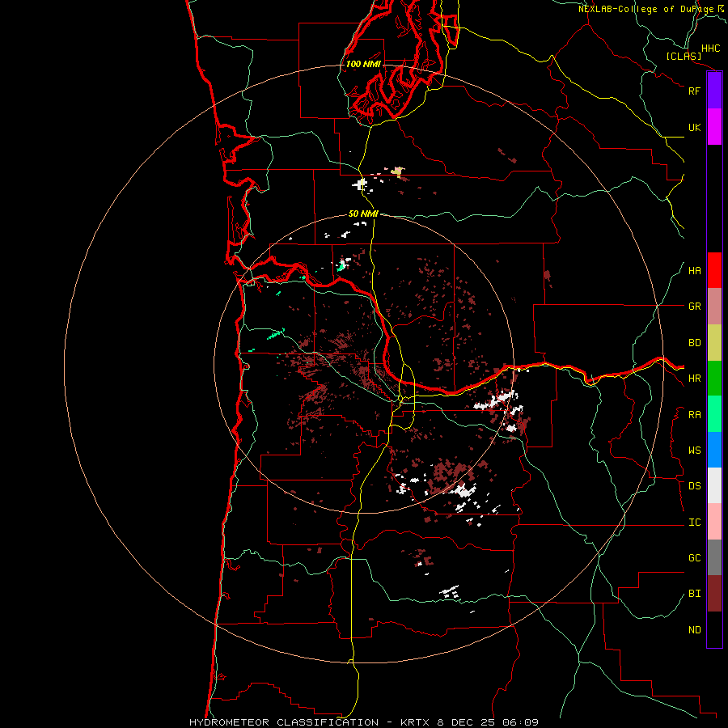Click the 'BD' legend label

click(694, 343)
